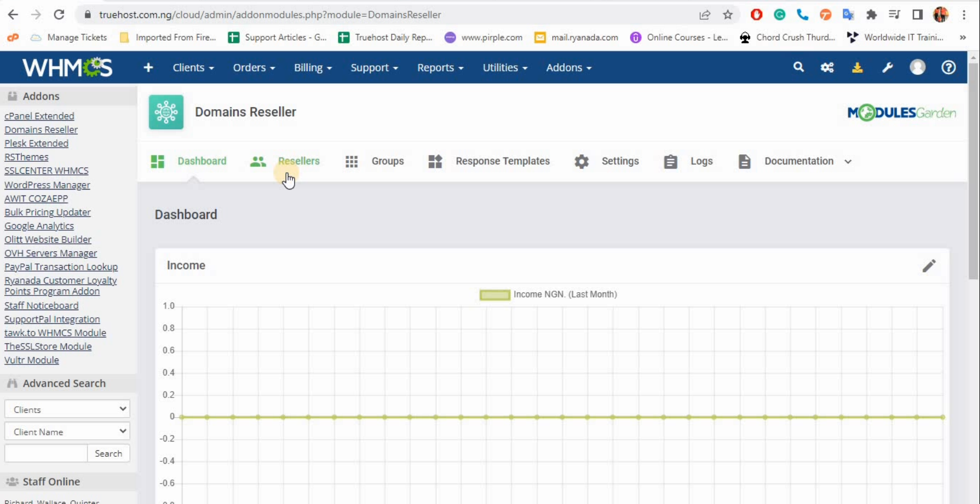The height and width of the screenshot is (504, 980).
Task: Click the Logs clipboard icon
Action: tap(671, 161)
